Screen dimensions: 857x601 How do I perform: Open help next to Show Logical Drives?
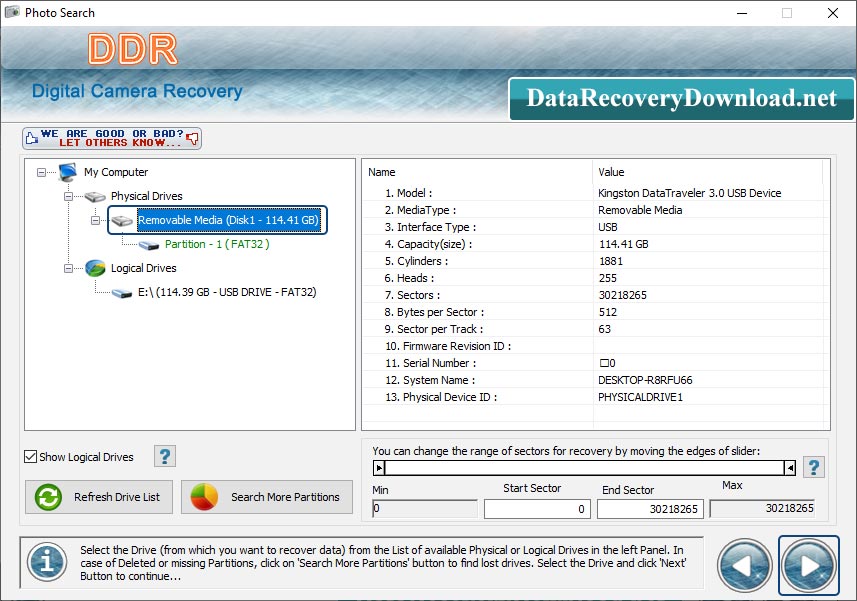pyautogui.click(x=165, y=456)
